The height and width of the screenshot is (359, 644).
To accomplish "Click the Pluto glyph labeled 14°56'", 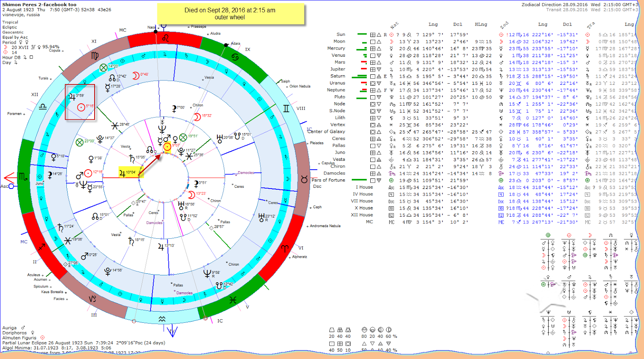I will tap(108, 271).
